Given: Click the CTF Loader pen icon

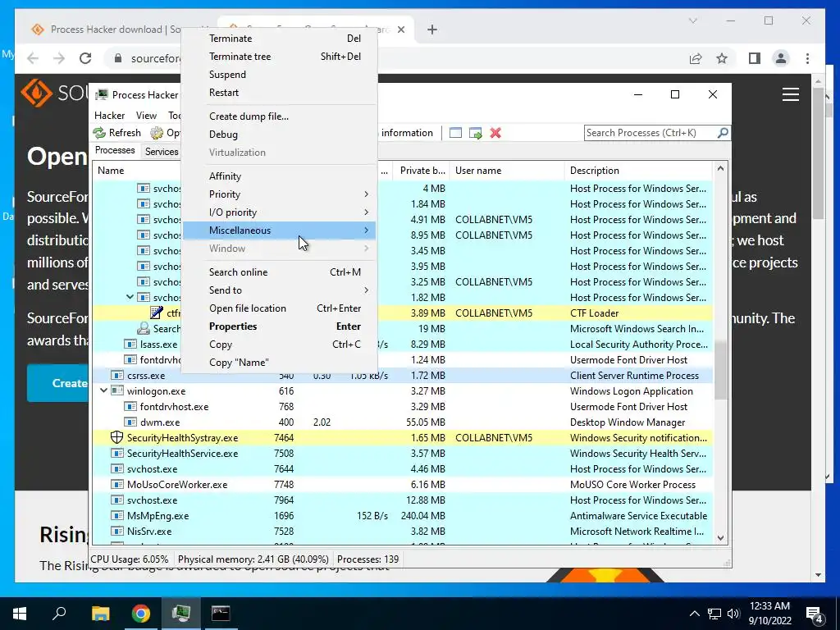Looking at the screenshot, I should tap(157, 313).
